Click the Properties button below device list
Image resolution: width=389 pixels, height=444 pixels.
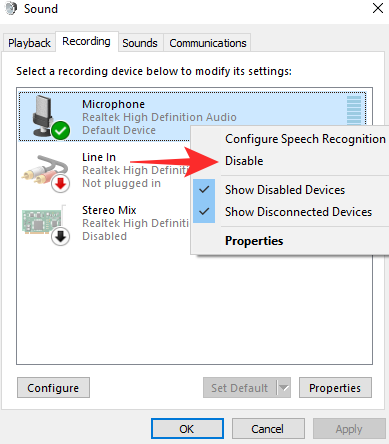pos(335,388)
